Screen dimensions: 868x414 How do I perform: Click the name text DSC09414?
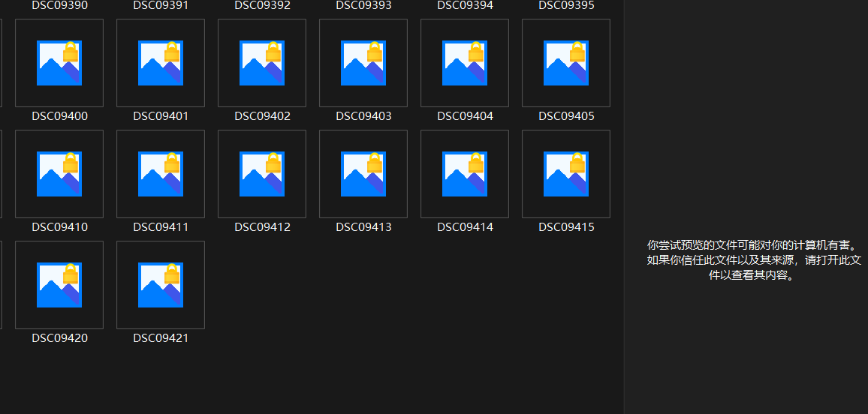point(465,227)
